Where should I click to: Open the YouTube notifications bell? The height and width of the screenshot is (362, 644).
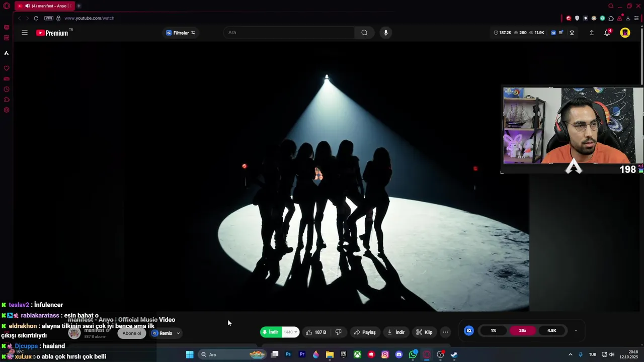click(607, 33)
